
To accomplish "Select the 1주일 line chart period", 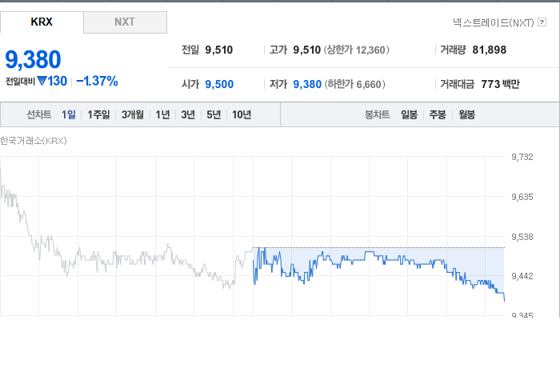I will tap(98, 114).
